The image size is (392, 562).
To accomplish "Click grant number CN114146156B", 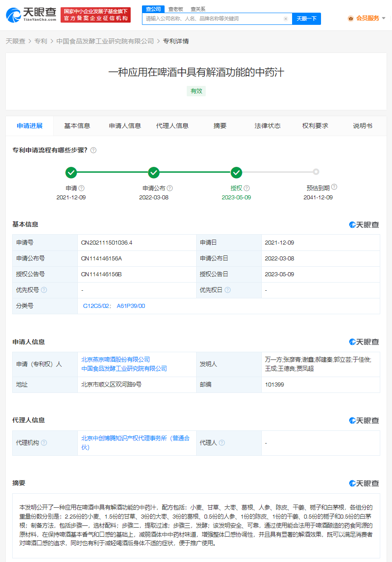I will pos(101,274).
